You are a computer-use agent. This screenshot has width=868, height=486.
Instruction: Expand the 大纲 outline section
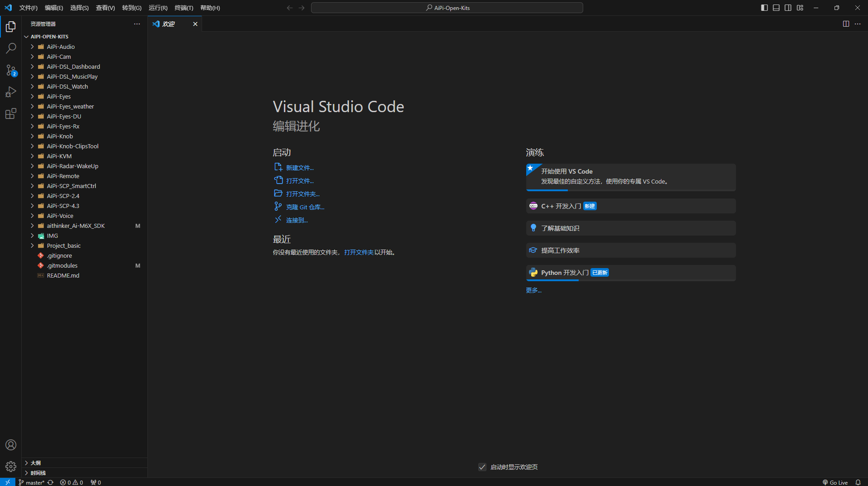[x=84, y=463]
